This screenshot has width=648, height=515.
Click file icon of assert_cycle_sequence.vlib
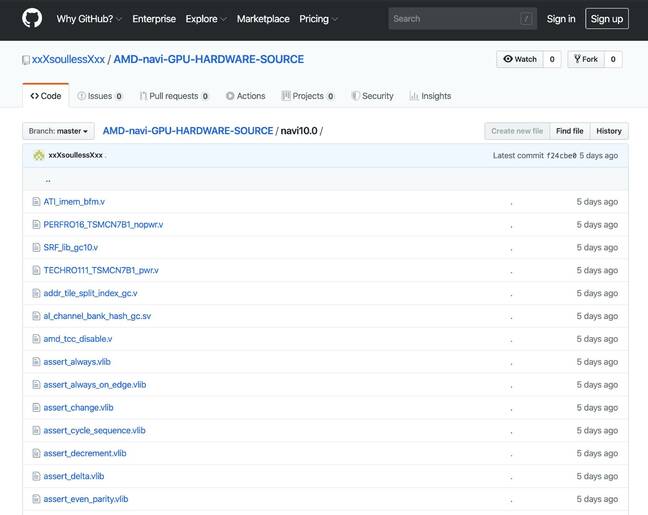click(x=36, y=430)
